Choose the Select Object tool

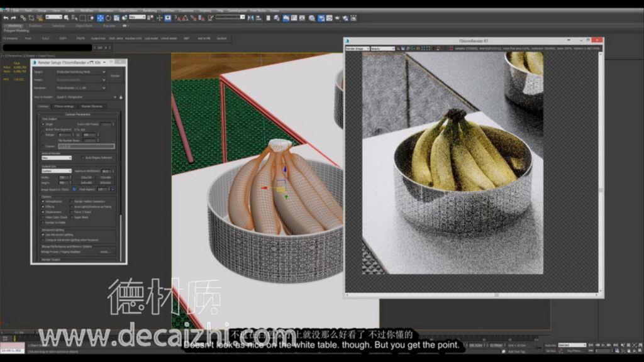(x=67, y=18)
